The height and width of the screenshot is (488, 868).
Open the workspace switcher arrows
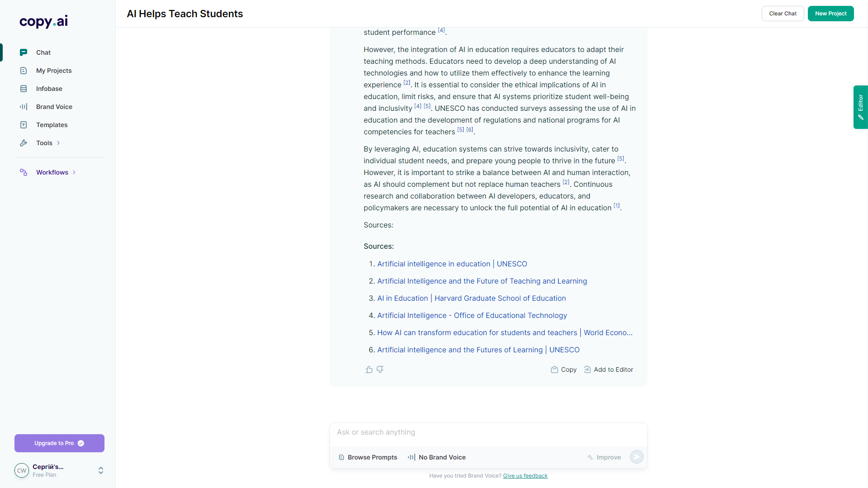(x=101, y=470)
